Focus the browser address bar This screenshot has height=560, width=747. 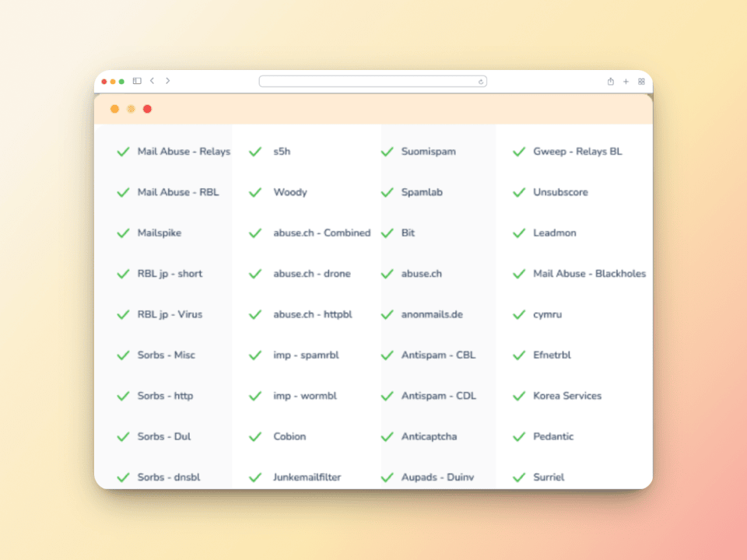[x=373, y=82]
